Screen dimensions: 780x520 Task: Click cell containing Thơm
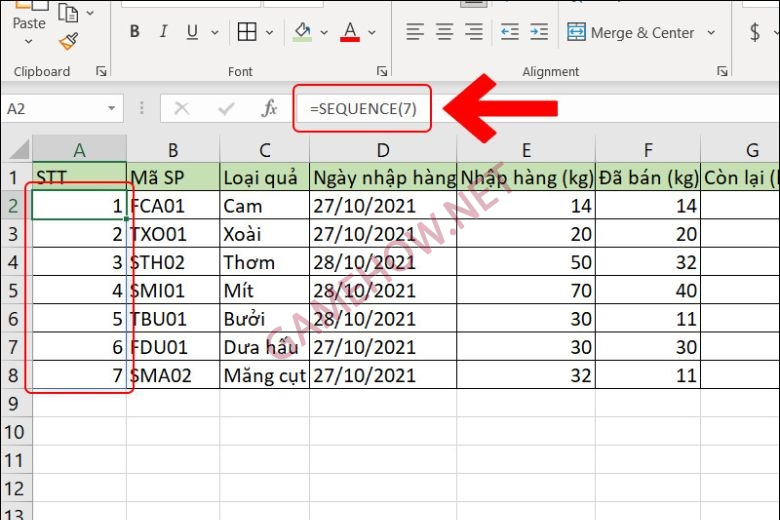tap(265, 262)
